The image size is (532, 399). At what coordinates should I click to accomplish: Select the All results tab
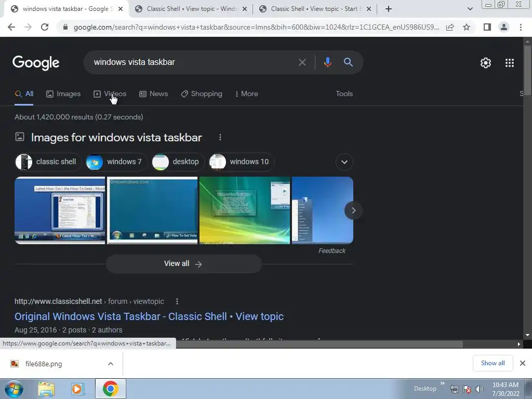(x=24, y=94)
